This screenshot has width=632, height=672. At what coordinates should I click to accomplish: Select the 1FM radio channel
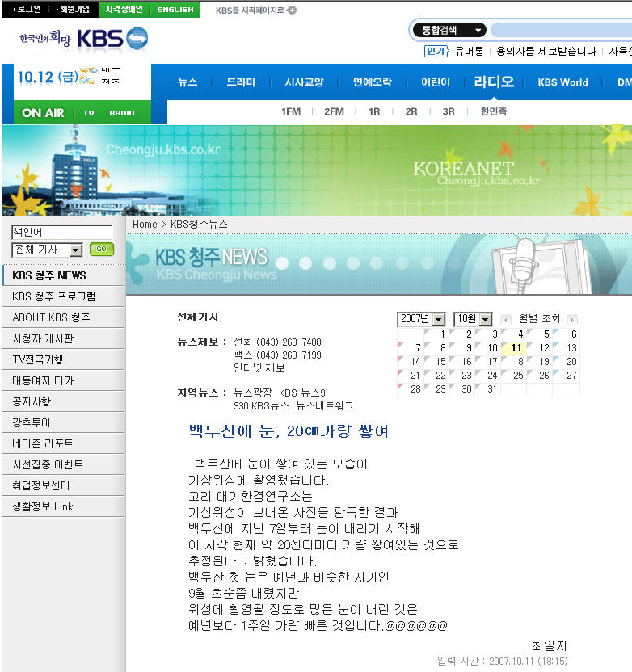click(x=291, y=111)
